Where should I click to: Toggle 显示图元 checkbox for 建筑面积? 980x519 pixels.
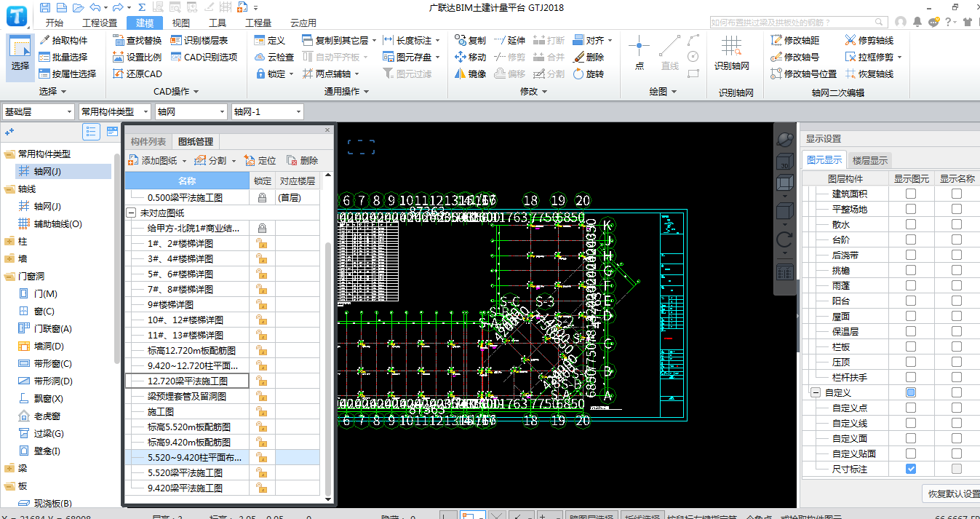click(911, 194)
